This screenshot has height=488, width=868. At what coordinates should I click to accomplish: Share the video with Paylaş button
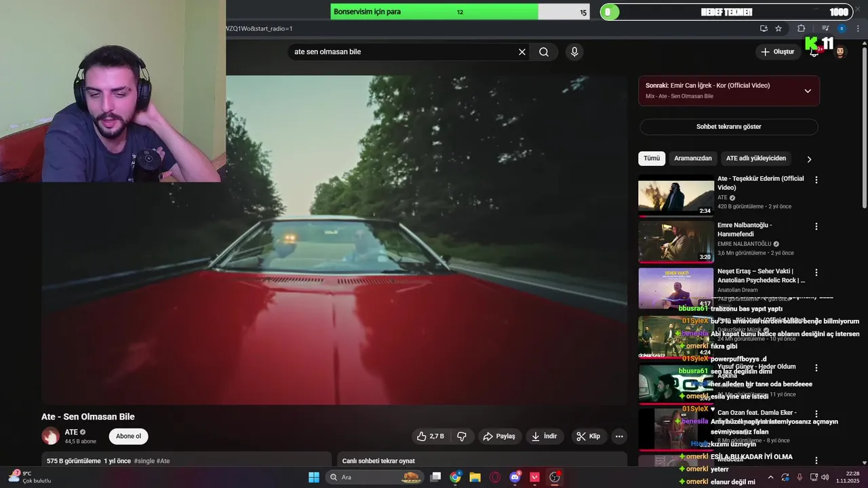(x=499, y=436)
